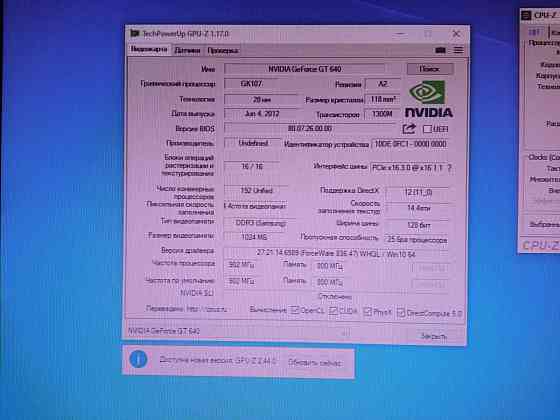The image size is (560, 420).
Task: Open the GPU-Z hamburger menu icon
Action: [459, 50]
